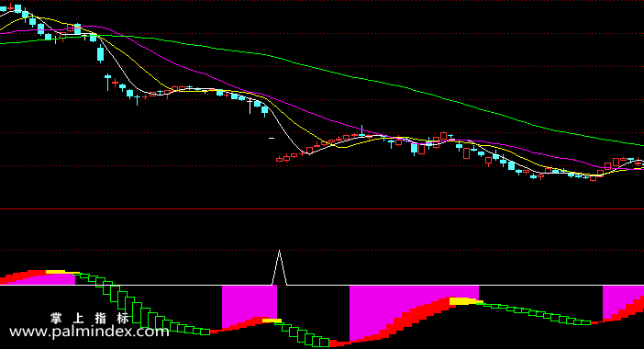This screenshot has height=349, width=644.
Task: Open the www.palmindex.com watermark link
Action: pos(89,332)
